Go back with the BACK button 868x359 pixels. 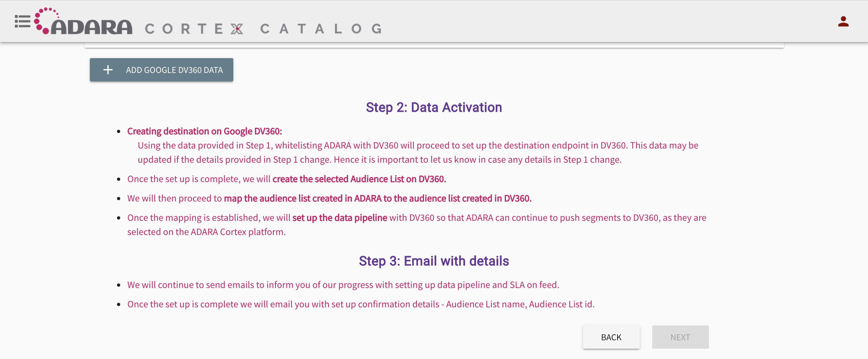coord(611,337)
